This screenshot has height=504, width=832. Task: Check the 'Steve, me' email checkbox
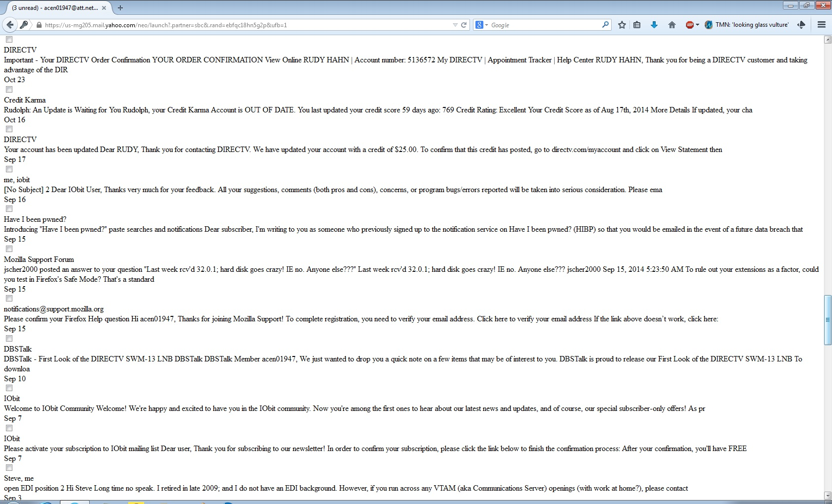point(9,468)
